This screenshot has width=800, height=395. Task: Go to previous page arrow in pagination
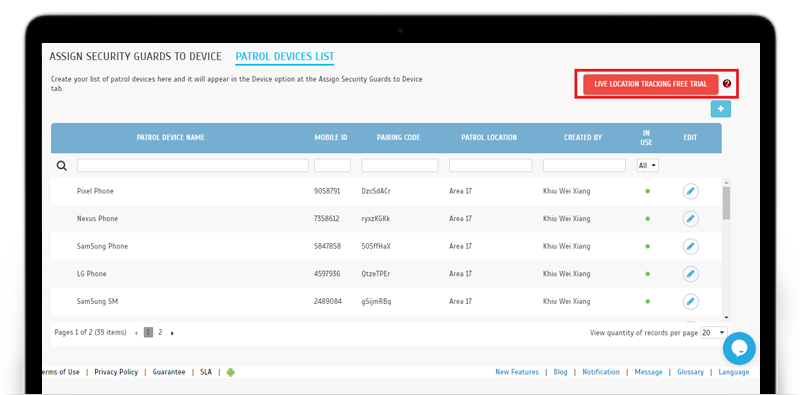pyautogui.click(x=136, y=333)
